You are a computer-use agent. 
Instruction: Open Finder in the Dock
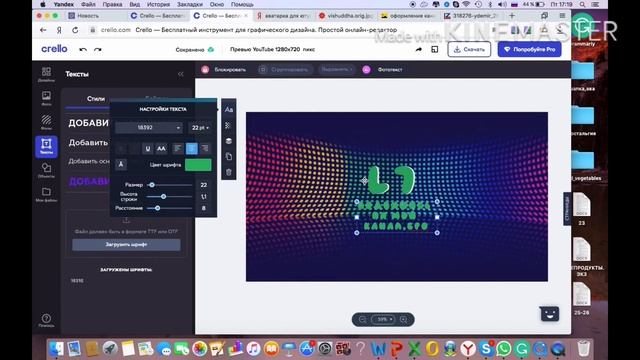[x=56, y=349]
